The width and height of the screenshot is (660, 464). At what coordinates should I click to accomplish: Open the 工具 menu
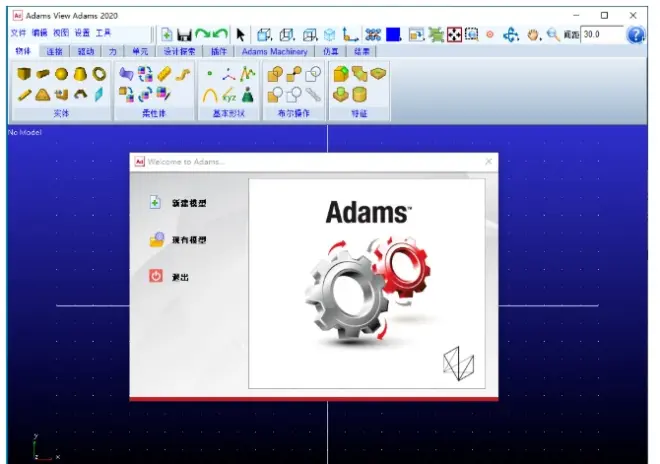(103, 33)
